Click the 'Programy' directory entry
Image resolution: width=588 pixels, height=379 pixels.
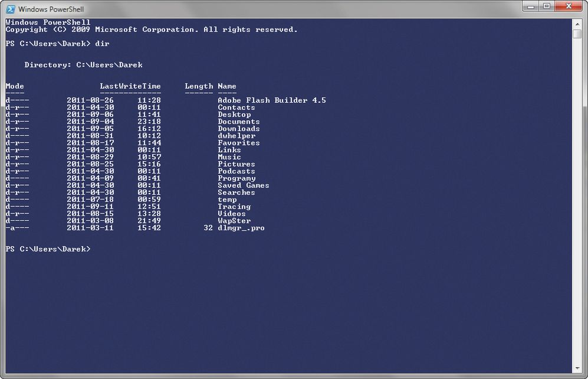click(x=236, y=179)
